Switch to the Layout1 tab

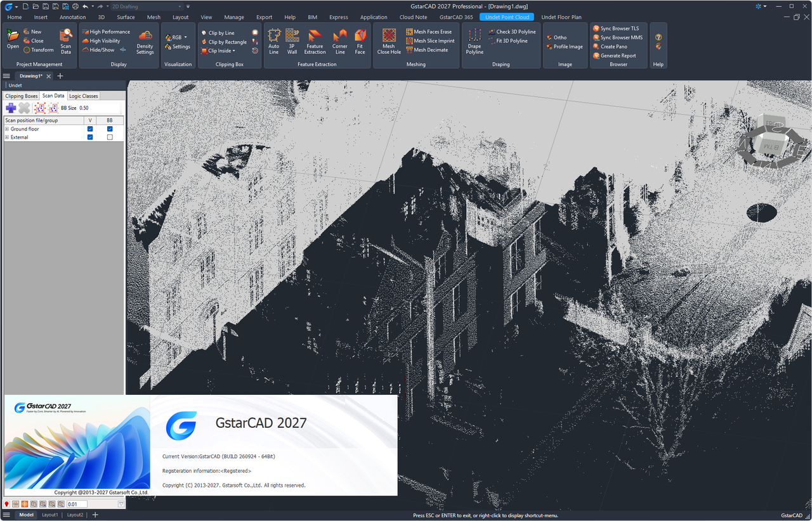click(50, 515)
